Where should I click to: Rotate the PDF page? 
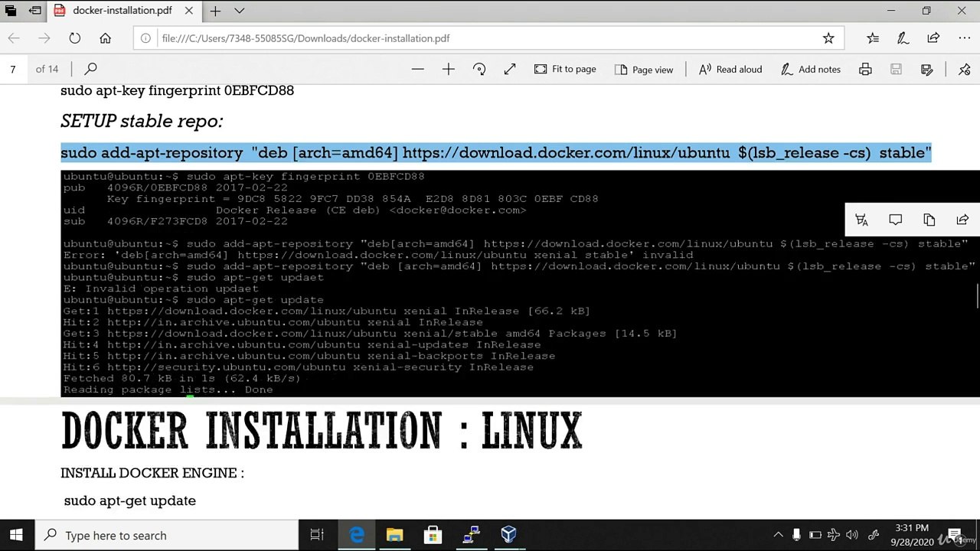pyautogui.click(x=479, y=69)
